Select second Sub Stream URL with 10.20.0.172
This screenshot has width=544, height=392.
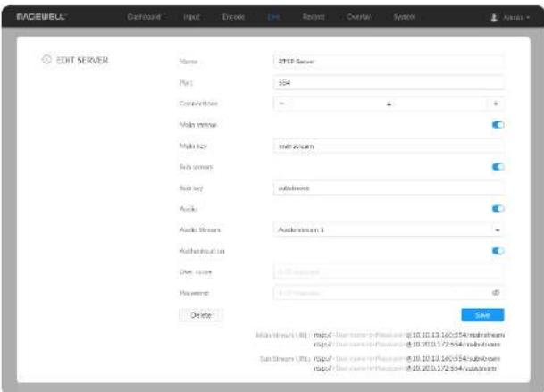point(405,368)
